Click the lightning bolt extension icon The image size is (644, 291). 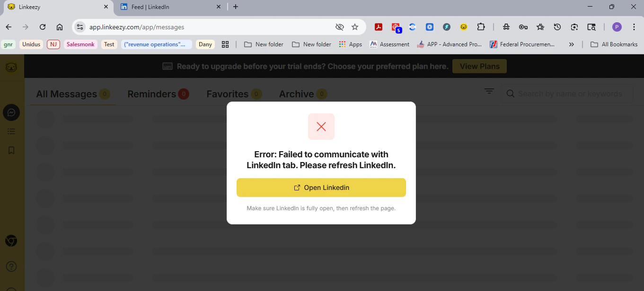(x=447, y=27)
